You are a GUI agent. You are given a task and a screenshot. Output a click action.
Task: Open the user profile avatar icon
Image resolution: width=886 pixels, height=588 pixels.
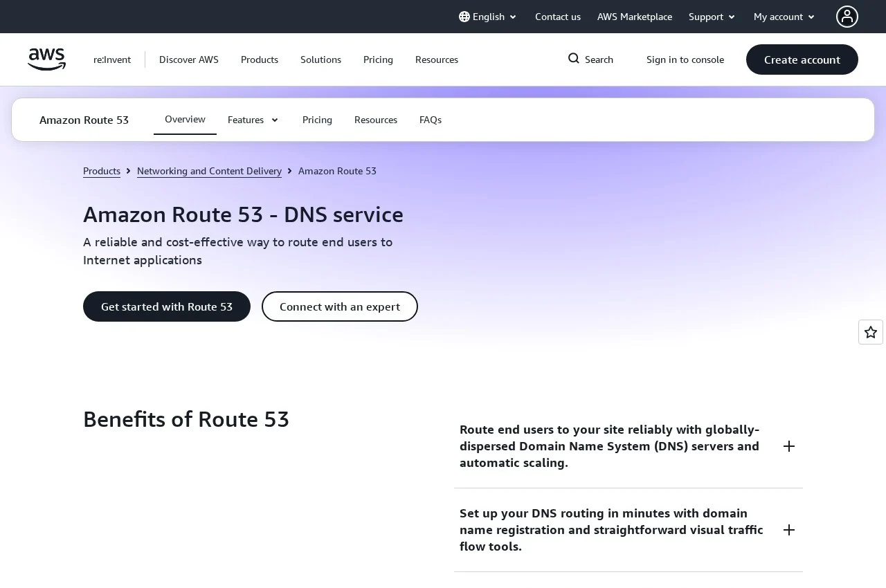pyautogui.click(x=847, y=17)
